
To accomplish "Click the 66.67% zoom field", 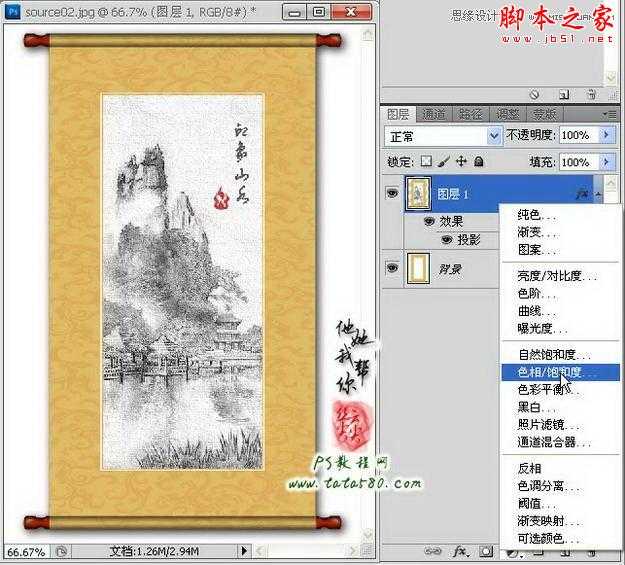I will click(x=26, y=552).
